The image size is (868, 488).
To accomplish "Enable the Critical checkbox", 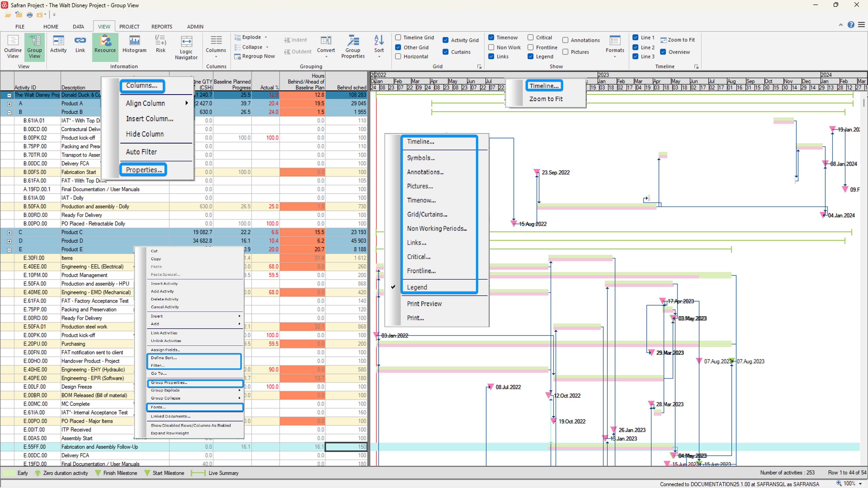I will click(x=530, y=37).
